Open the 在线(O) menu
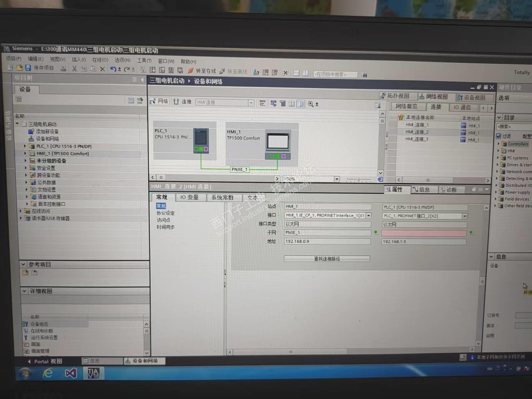 point(100,60)
